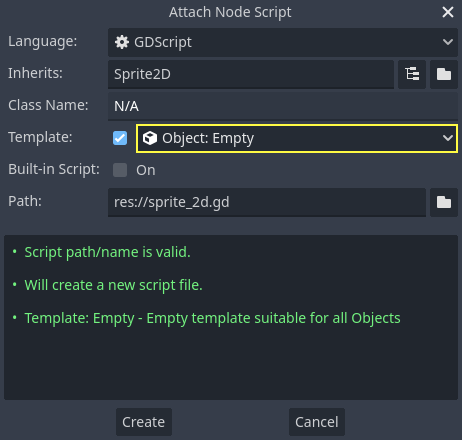Image resolution: width=462 pixels, height=440 pixels.
Task: Click the chevron arrow of Template dropdown
Action: (448, 138)
